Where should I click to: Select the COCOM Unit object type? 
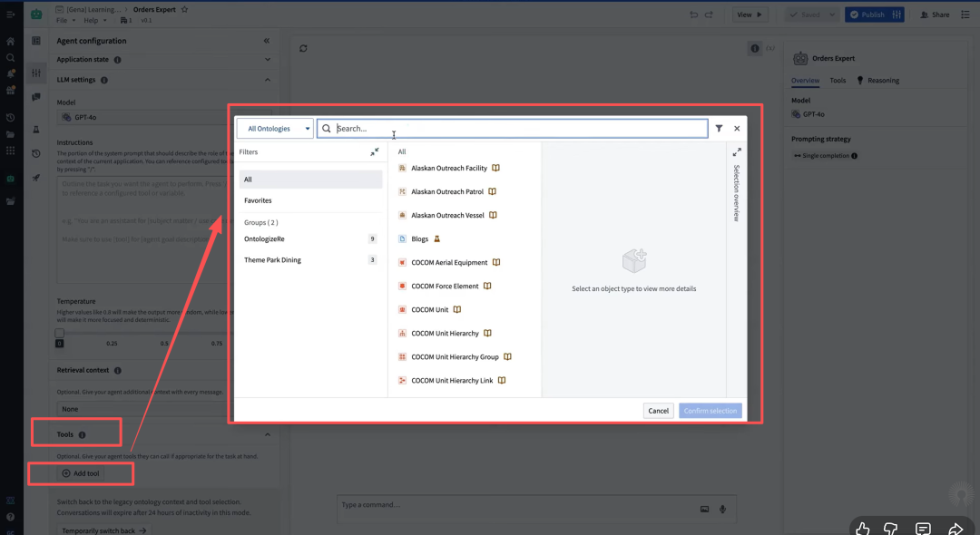(429, 309)
